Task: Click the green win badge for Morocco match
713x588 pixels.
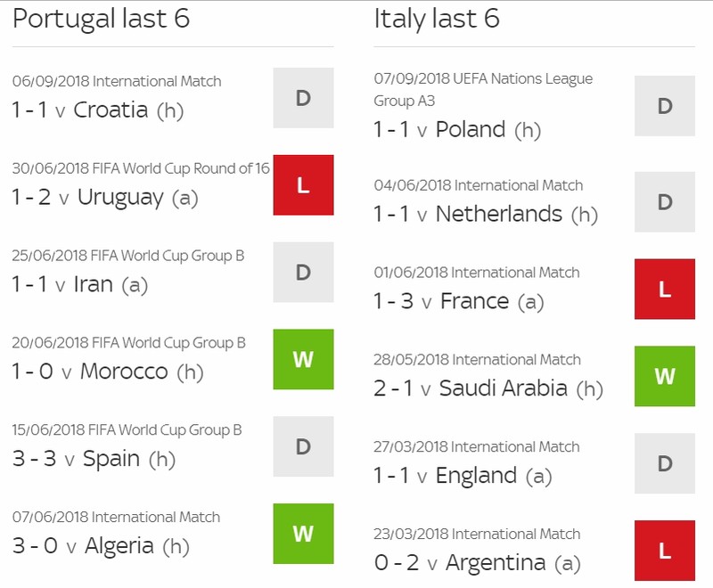Action: point(303,359)
